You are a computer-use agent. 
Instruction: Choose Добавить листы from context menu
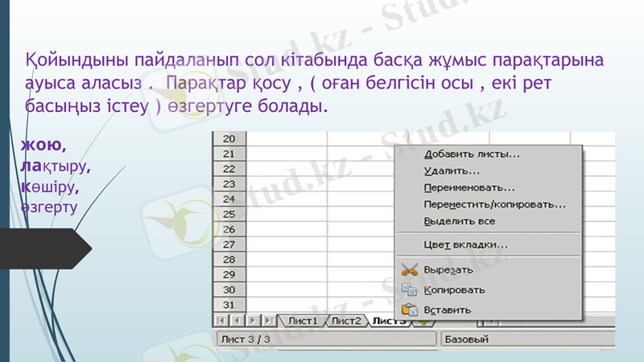tap(471, 154)
